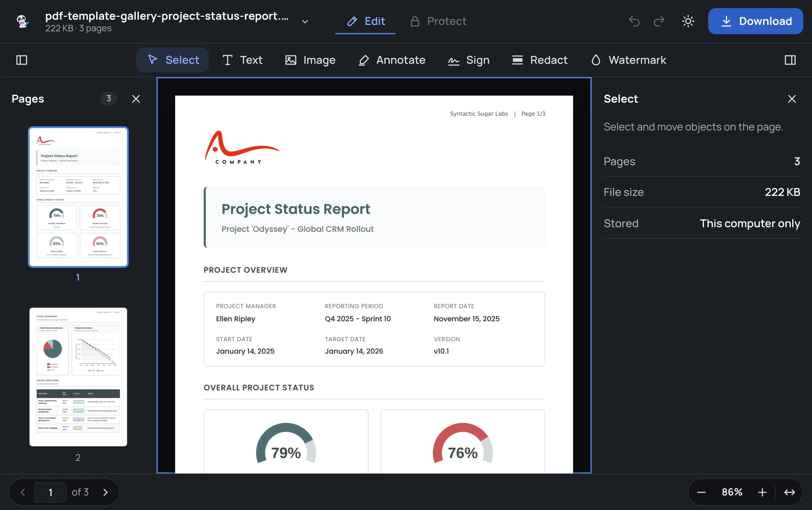The width and height of the screenshot is (812, 510).
Task: Click the 'Syntactic Sugar Labs' header text
Action: (x=479, y=114)
